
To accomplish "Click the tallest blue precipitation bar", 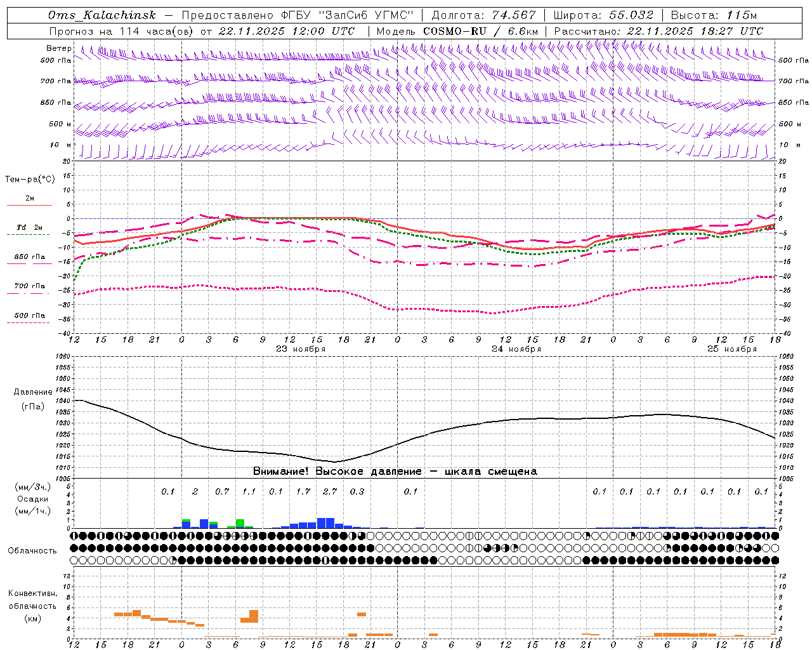I will [x=325, y=523].
